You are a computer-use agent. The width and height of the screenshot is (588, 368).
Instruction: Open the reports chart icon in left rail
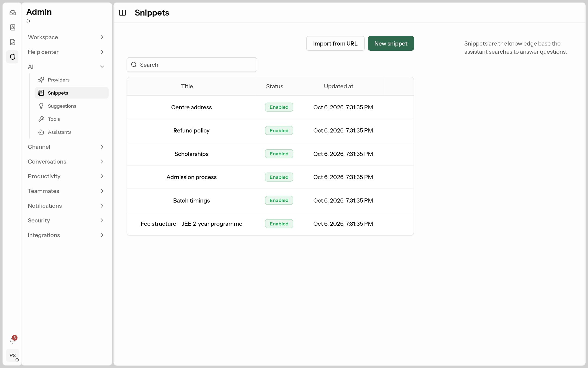coord(13,42)
